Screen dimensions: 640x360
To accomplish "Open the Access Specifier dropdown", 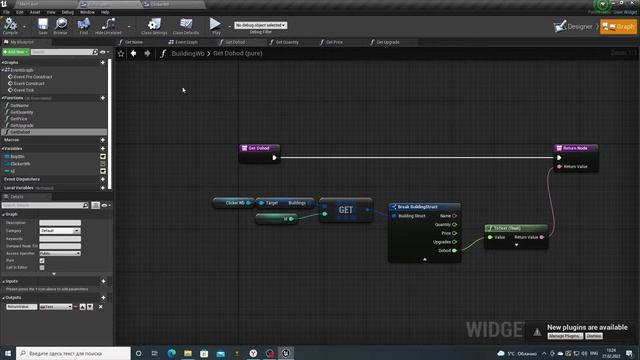I will 60,254.
